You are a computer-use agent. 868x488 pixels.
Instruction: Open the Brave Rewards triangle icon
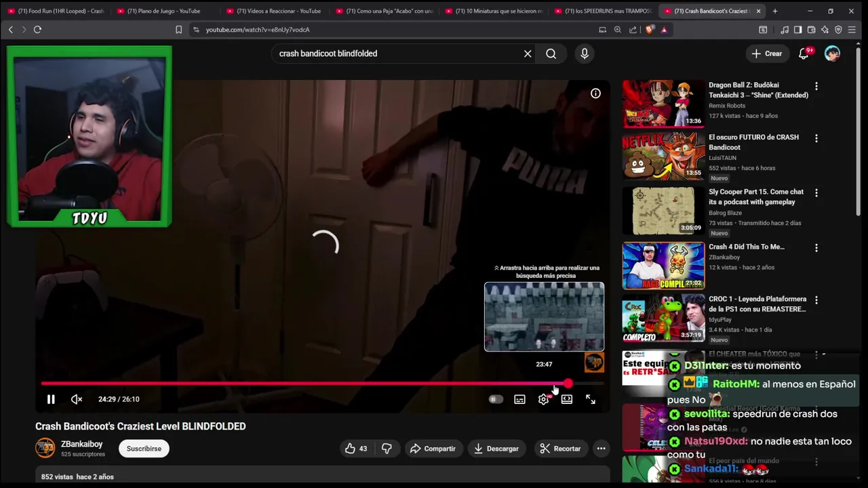664,30
